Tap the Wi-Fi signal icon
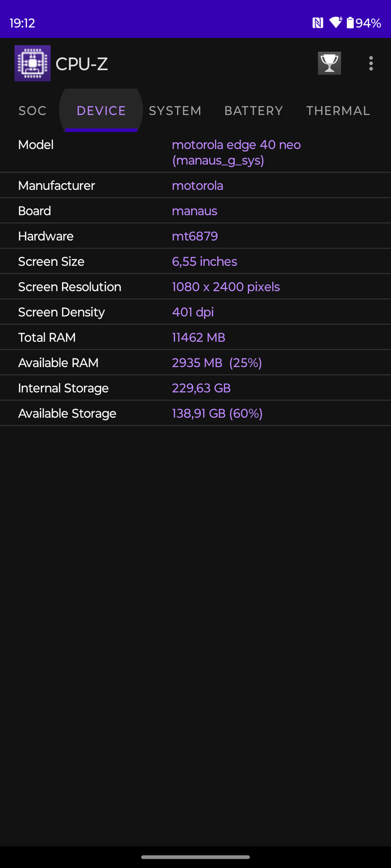 click(336, 23)
